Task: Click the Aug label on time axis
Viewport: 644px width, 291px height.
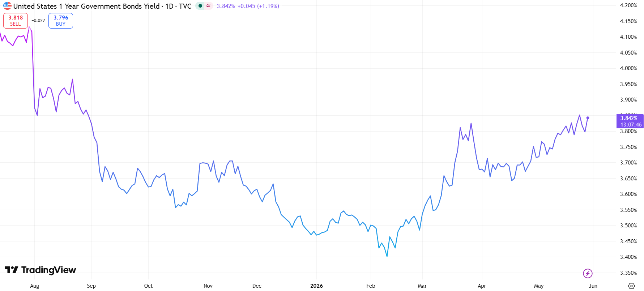Action: 34,286
